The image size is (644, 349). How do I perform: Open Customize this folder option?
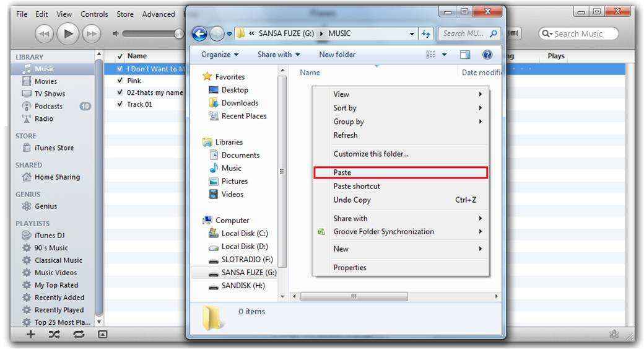pyautogui.click(x=401, y=154)
